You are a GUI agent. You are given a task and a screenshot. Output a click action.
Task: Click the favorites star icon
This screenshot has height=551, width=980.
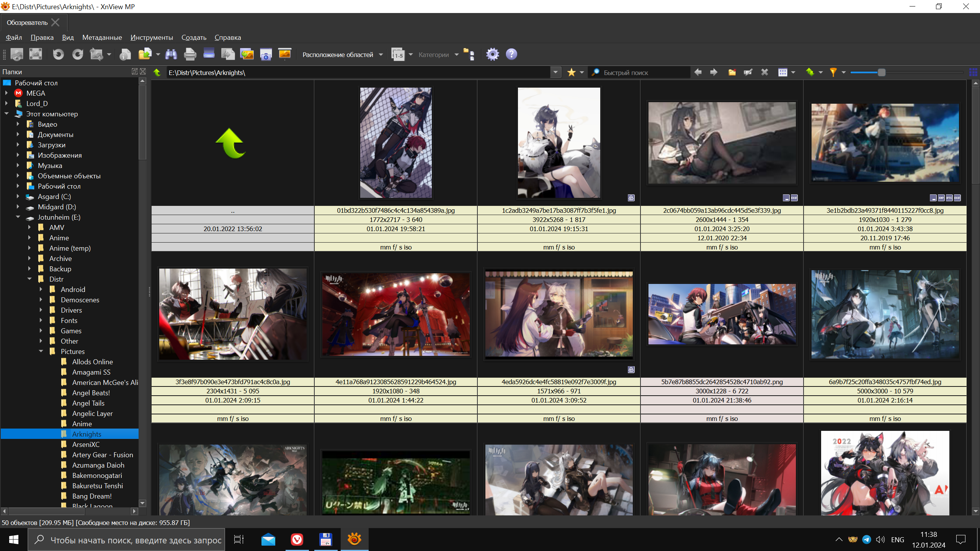click(x=571, y=72)
